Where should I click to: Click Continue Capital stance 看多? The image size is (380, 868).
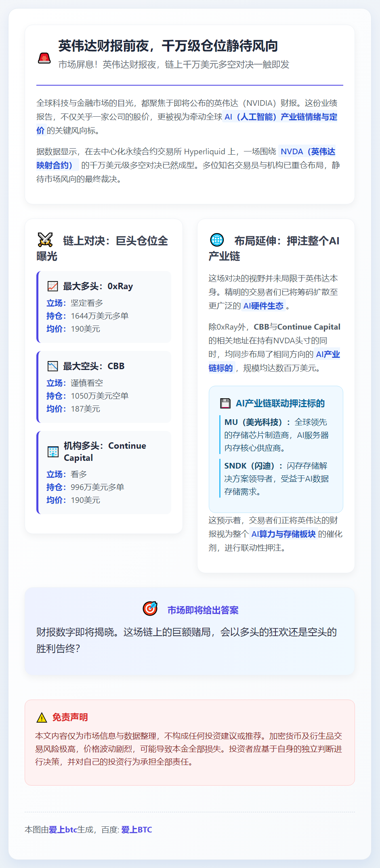[x=79, y=474]
